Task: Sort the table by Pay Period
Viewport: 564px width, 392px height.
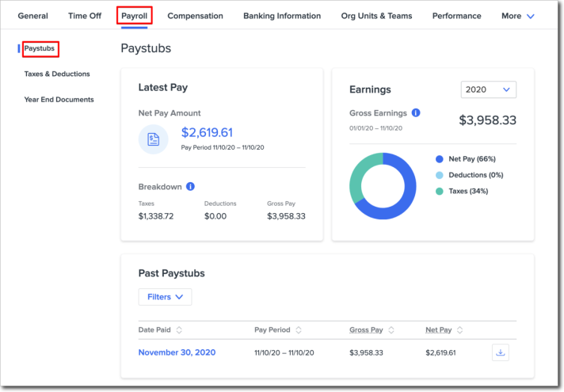Action: [299, 329]
